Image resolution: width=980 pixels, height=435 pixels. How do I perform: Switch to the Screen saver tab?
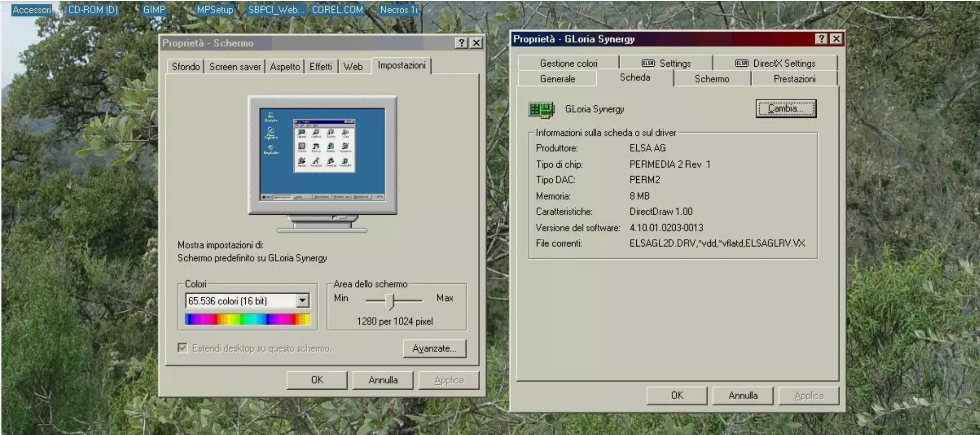click(x=235, y=67)
